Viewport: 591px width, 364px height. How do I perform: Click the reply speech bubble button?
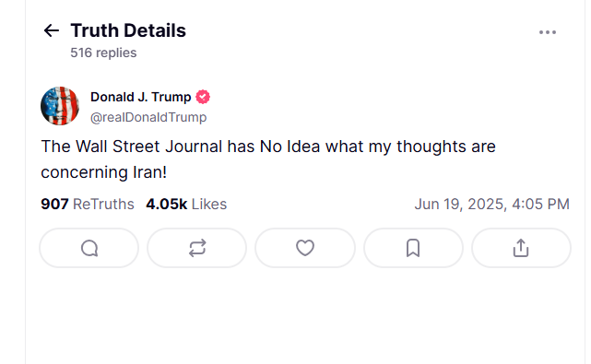[x=89, y=248]
